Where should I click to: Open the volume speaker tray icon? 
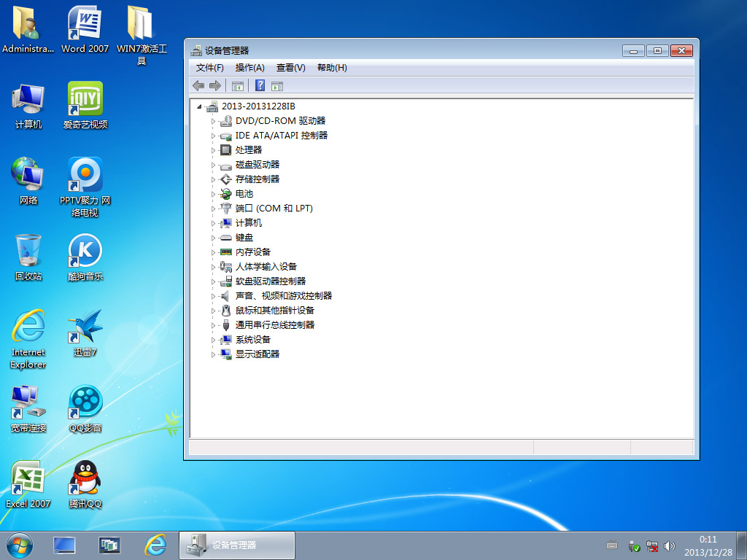point(670,546)
